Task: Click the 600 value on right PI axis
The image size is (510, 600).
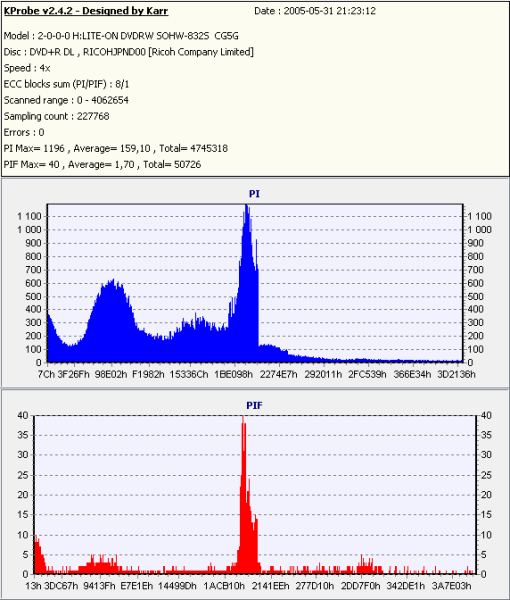Action: 476,284
